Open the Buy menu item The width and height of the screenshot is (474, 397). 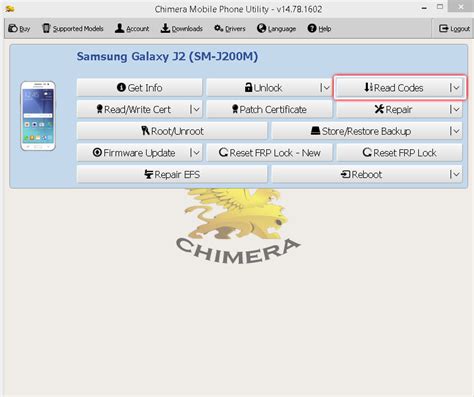point(19,29)
